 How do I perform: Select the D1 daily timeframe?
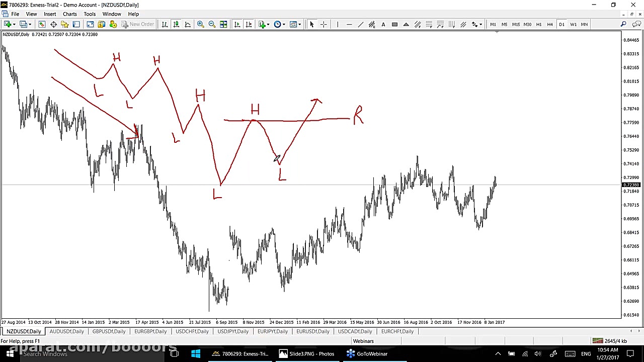[561, 24]
